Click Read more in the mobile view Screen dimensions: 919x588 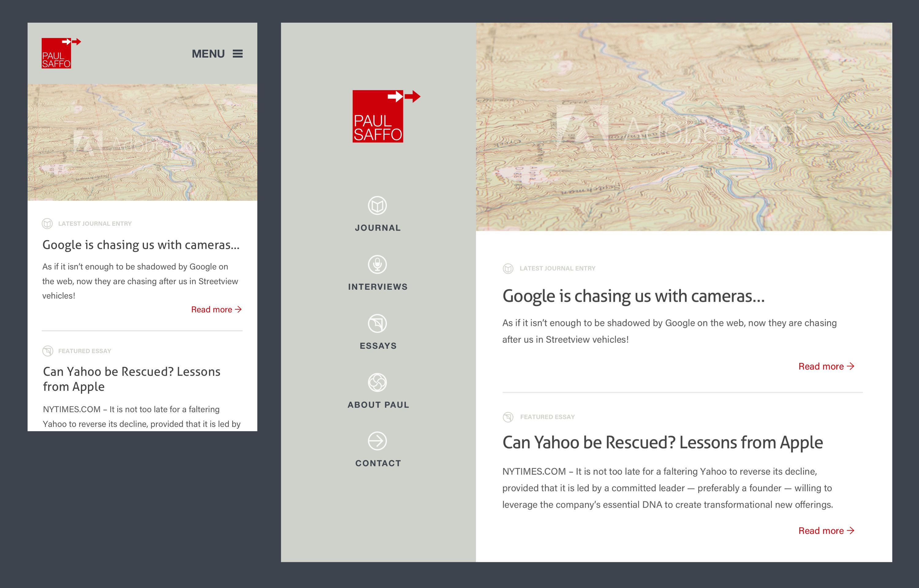(216, 310)
